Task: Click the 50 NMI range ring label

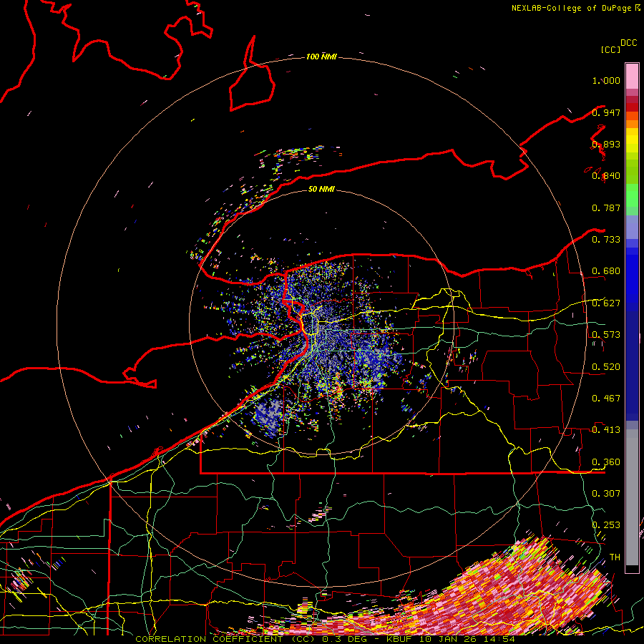Action: click(321, 189)
